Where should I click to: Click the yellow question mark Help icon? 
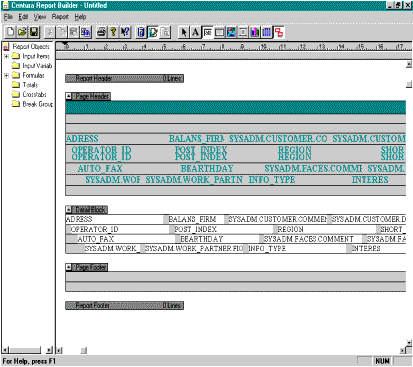[113, 32]
